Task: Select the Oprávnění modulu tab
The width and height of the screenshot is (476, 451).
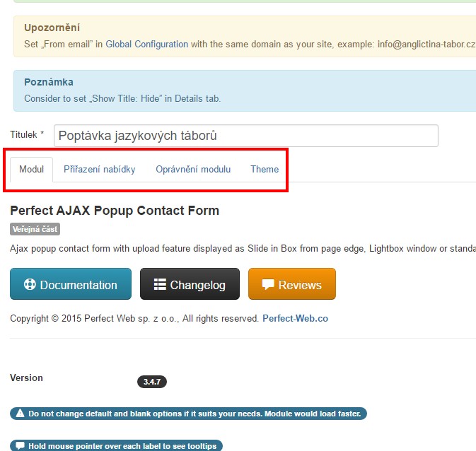Action: pos(193,169)
